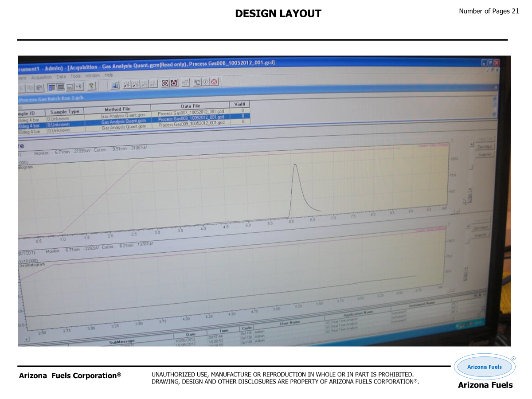Click the blue highlighted table view toolbar icon
This screenshot has height=399, width=532.
[51, 87]
